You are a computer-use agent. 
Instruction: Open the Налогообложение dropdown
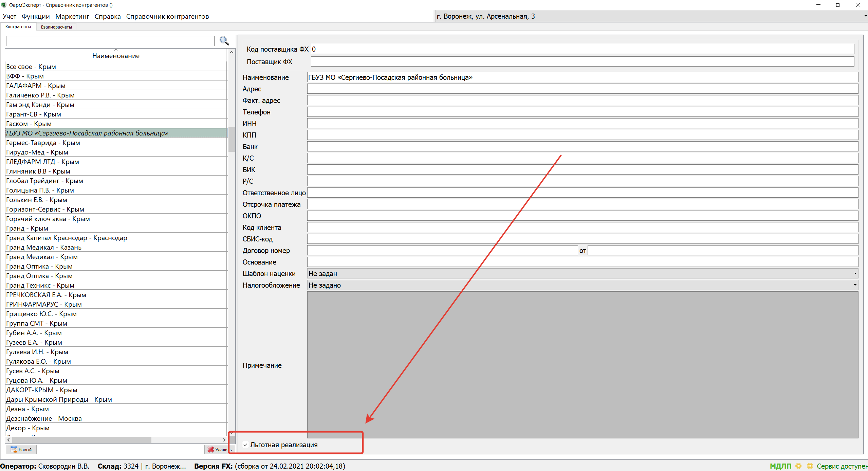854,285
